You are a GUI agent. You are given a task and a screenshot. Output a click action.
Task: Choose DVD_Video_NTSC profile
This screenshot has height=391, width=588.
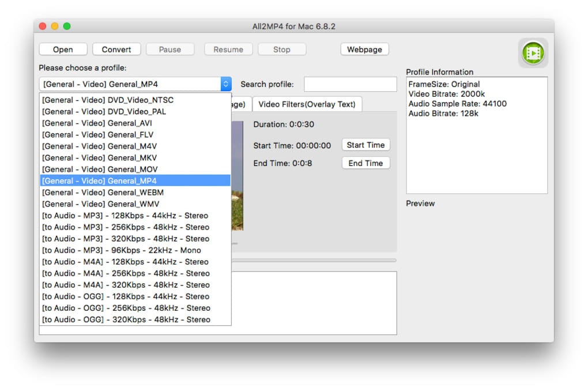coord(135,100)
